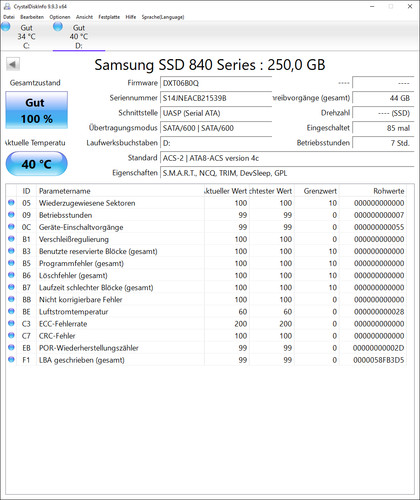Viewport: 420px width, 500px height.
Task: Click status dot for Benutzte reservierte Blöcke
Action: [11, 251]
